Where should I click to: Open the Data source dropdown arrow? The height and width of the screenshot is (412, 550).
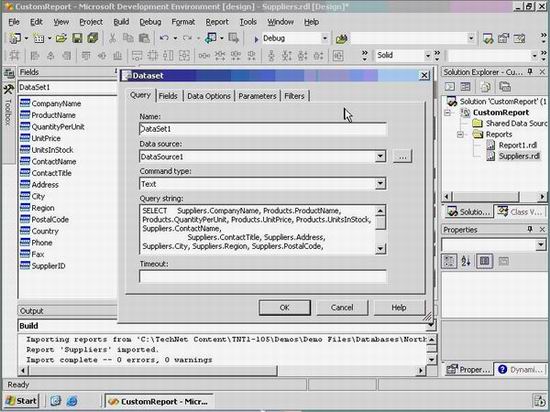[380, 156]
